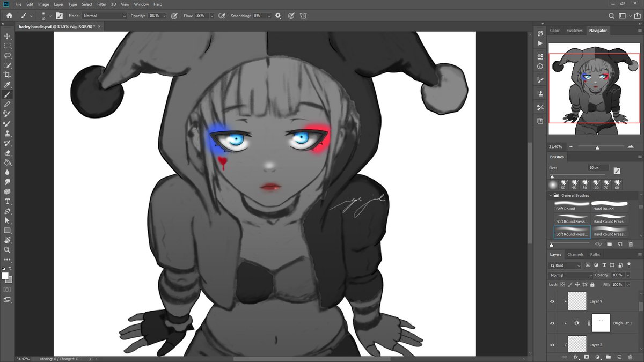This screenshot has width=644, height=362.
Task: Open the File menu
Action: click(19, 4)
